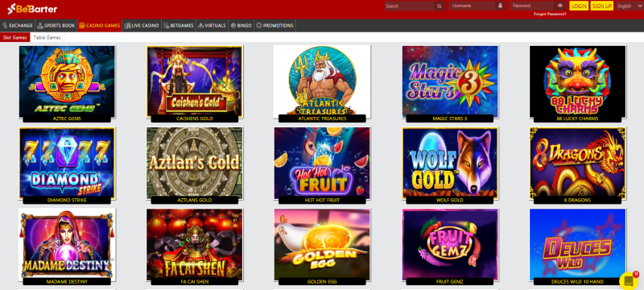Click the BeBarter logo
The image size is (644, 290).
(x=32, y=8)
